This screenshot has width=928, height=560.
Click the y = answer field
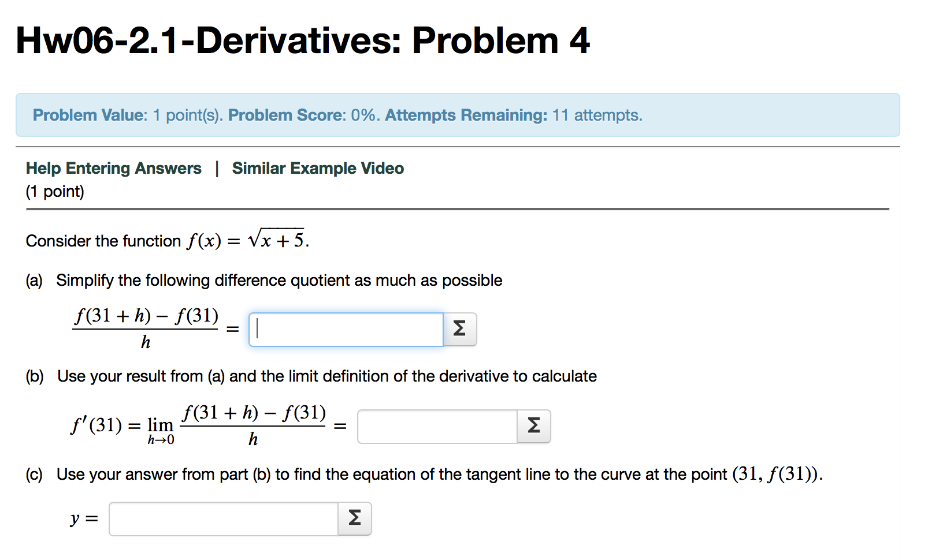224,519
